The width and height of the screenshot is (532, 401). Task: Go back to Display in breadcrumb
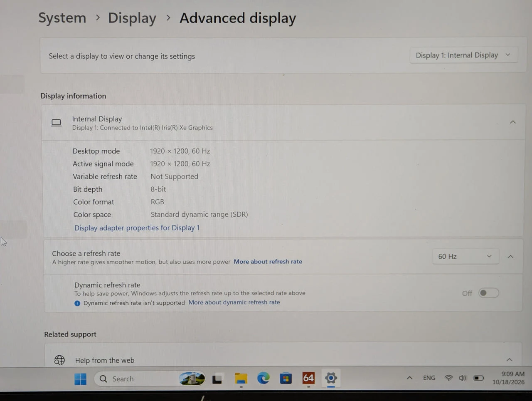click(132, 18)
